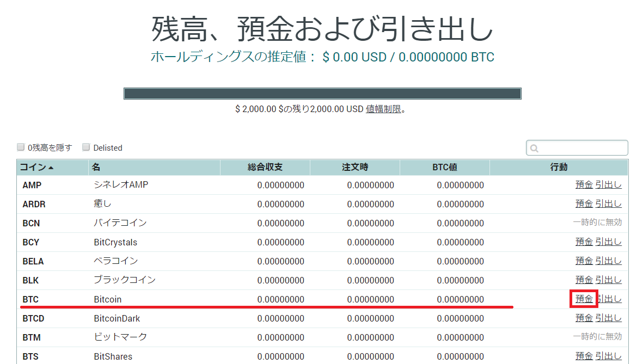Sort table by 名 column
Viewport: 643px width, 364px height.
point(96,167)
